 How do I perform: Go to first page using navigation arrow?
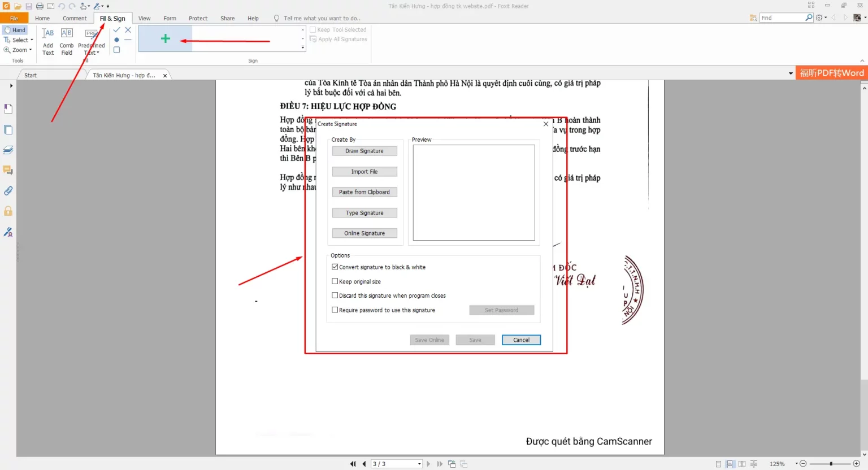click(x=353, y=464)
